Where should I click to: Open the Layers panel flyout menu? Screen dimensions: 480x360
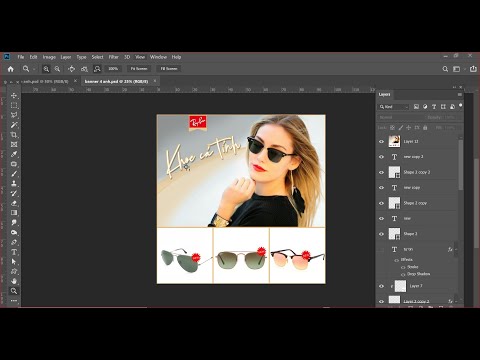tap(460, 95)
